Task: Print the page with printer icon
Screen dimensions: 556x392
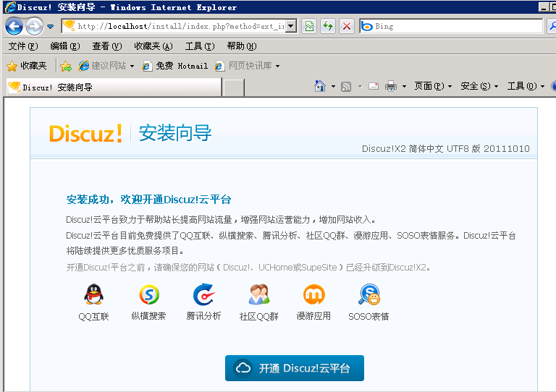Action: click(391, 86)
